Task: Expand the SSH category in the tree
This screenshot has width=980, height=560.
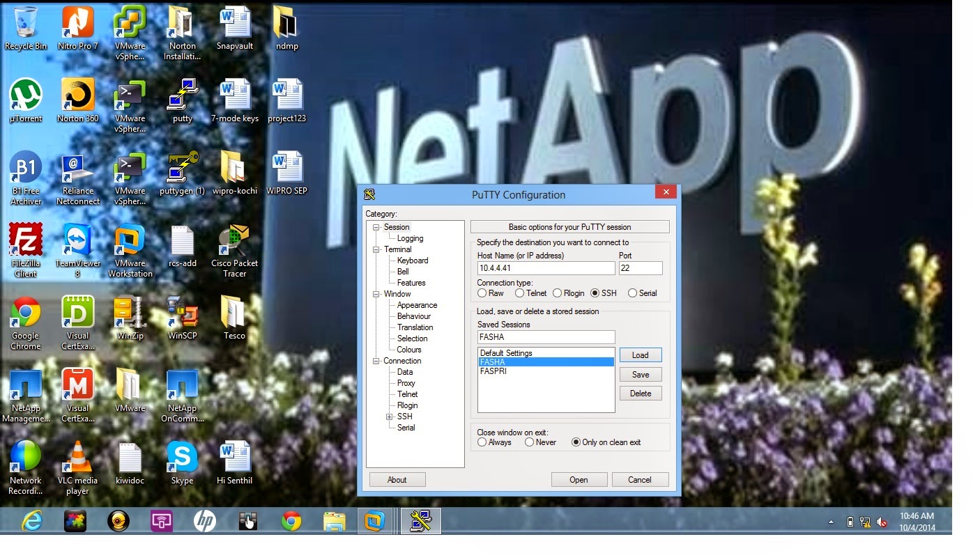Action: point(389,417)
